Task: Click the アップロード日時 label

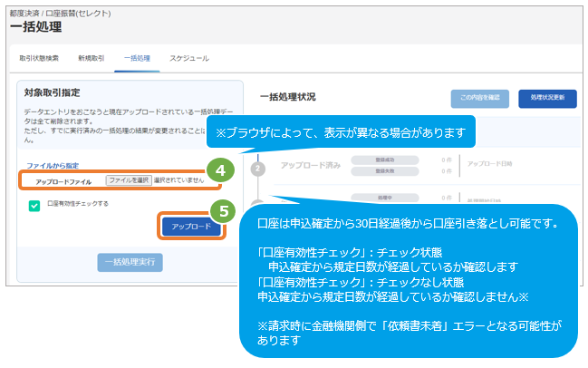Action: coord(489,164)
